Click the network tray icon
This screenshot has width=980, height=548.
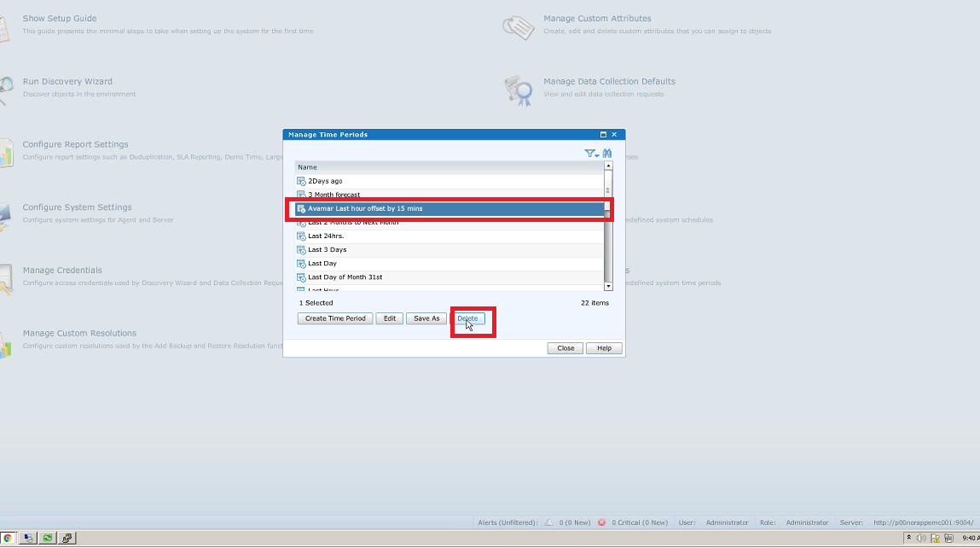click(x=948, y=538)
